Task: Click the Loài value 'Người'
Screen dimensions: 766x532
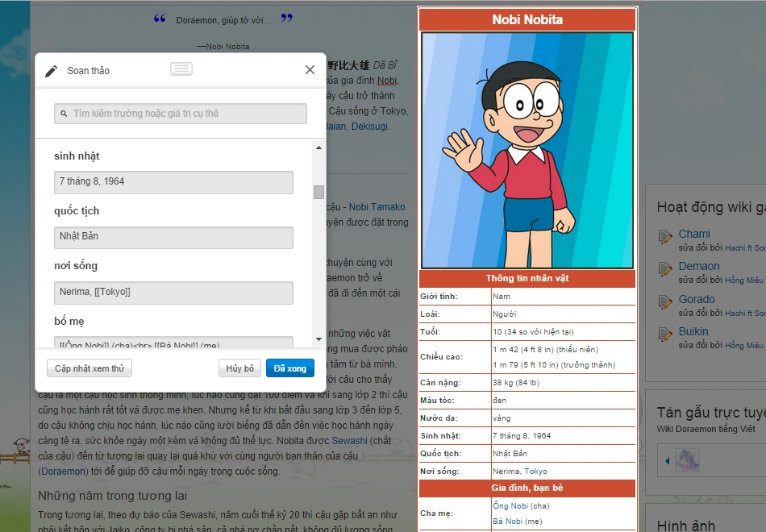Action: [x=505, y=314]
